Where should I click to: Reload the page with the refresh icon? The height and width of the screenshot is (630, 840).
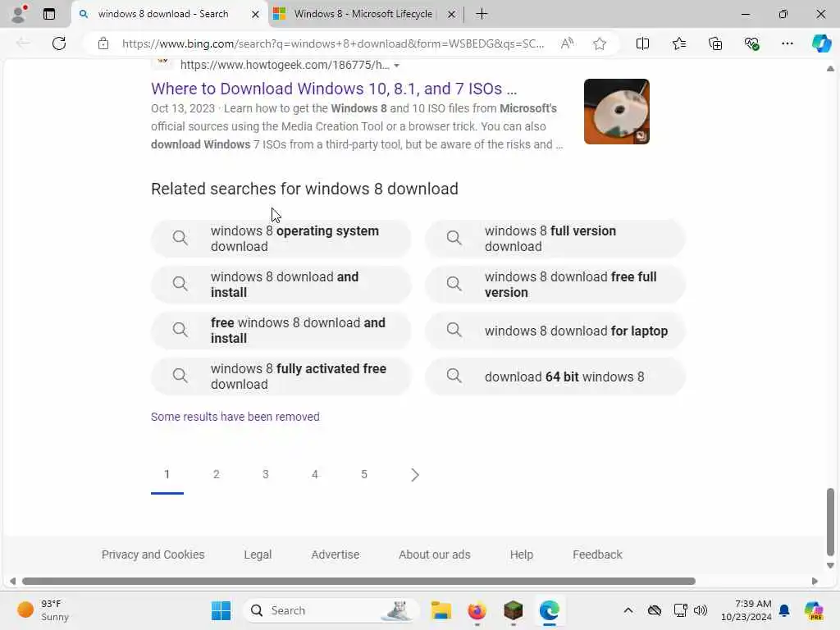[59, 43]
